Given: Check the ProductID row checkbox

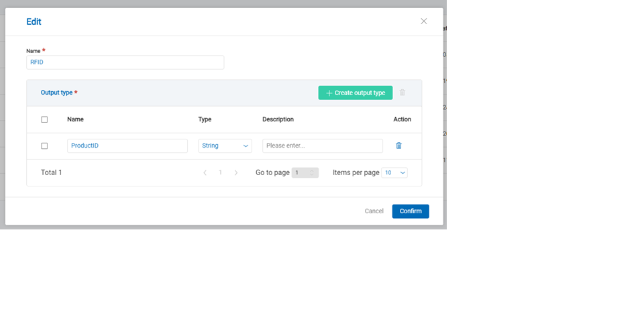Looking at the screenshot, I should point(44,146).
